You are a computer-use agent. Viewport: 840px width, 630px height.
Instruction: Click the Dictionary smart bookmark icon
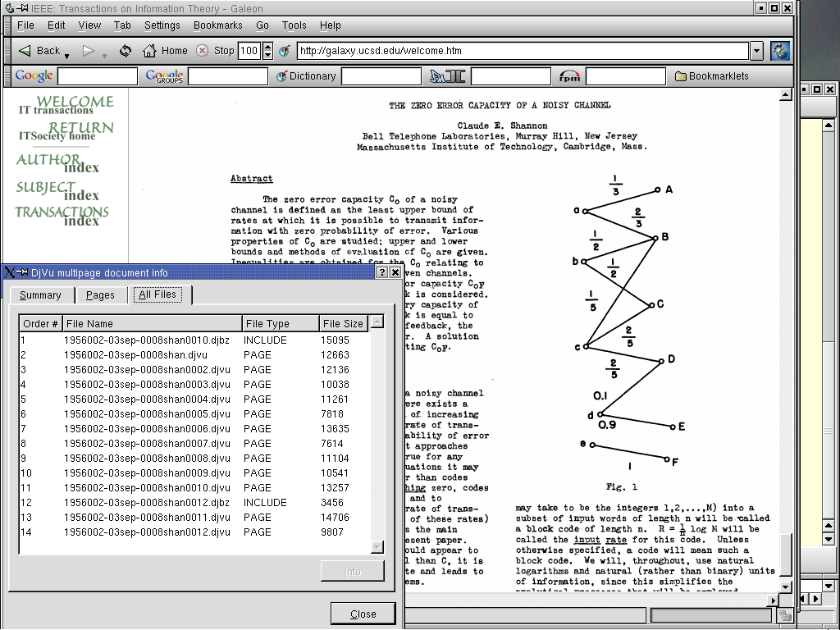[x=282, y=76]
